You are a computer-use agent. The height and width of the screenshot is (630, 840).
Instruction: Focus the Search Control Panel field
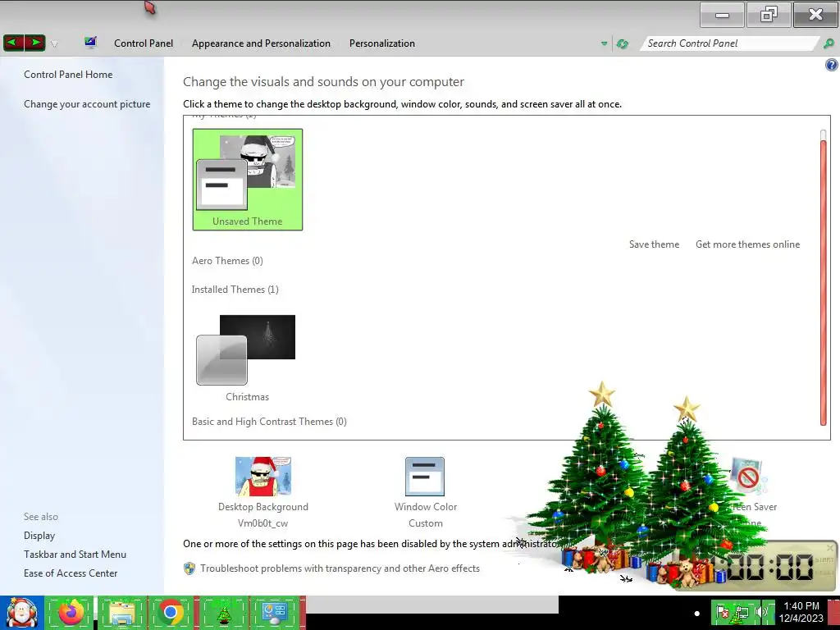729,43
